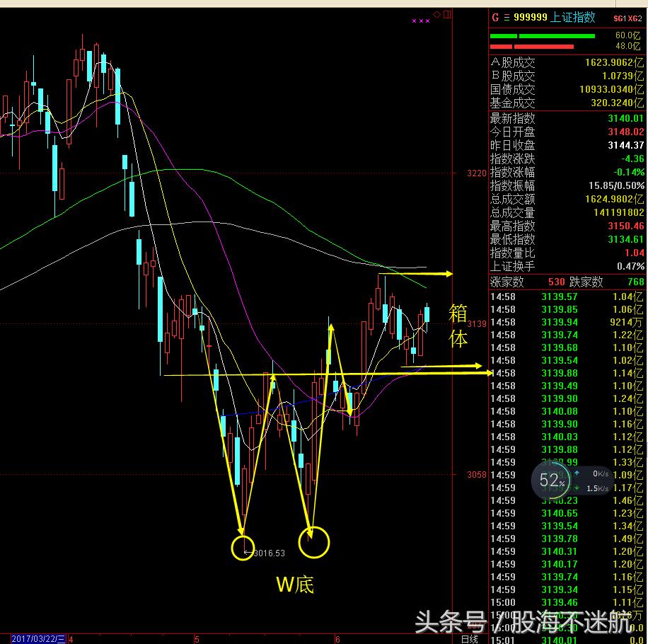Click the 最新指数 value 3140.01
This screenshot has height=644, width=648.
tap(625, 118)
